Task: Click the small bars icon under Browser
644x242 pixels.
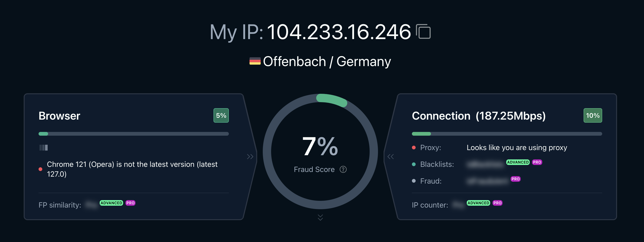Action: [x=43, y=148]
